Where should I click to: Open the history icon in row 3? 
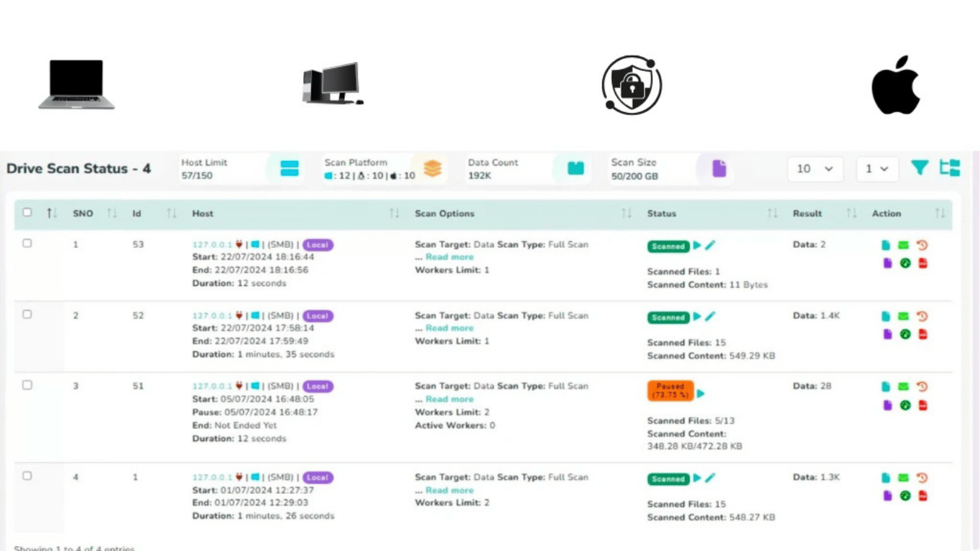point(922,386)
